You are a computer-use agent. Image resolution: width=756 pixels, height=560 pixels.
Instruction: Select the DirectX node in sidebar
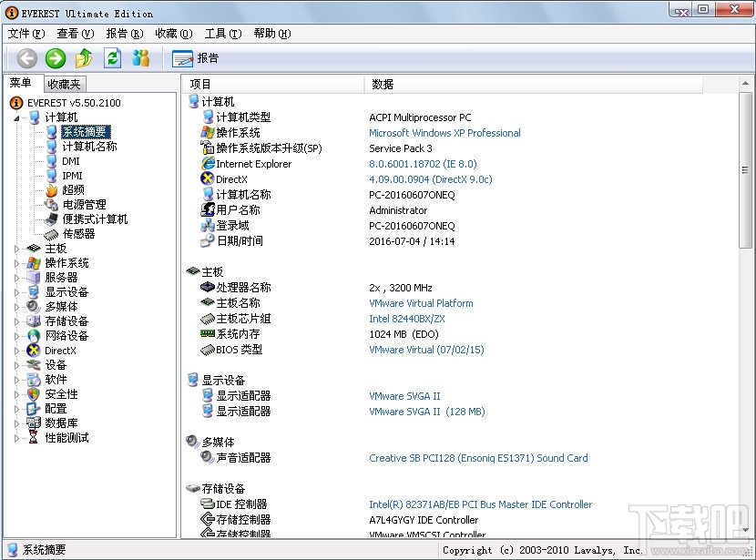pos(55,350)
